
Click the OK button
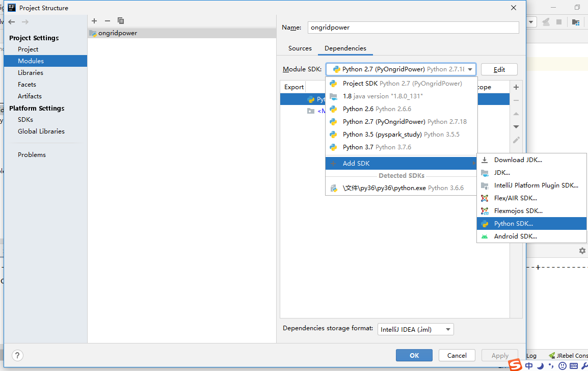[x=414, y=355]
